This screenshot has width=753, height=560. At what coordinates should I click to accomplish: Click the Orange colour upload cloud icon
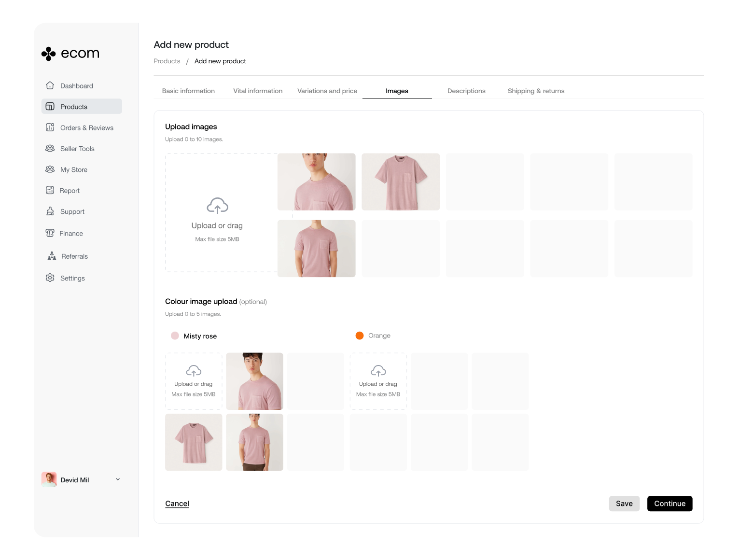[378, 371]
